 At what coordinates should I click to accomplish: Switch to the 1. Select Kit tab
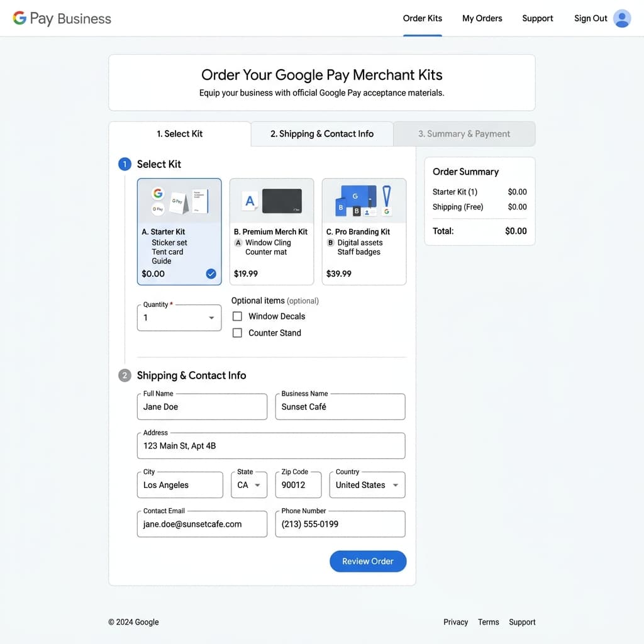[179, 134]
